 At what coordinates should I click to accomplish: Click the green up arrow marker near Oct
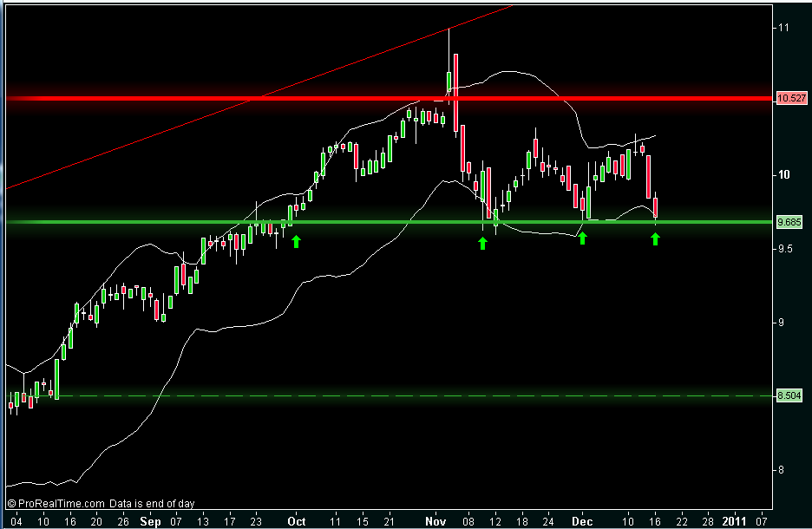click(x=296, y=242)
